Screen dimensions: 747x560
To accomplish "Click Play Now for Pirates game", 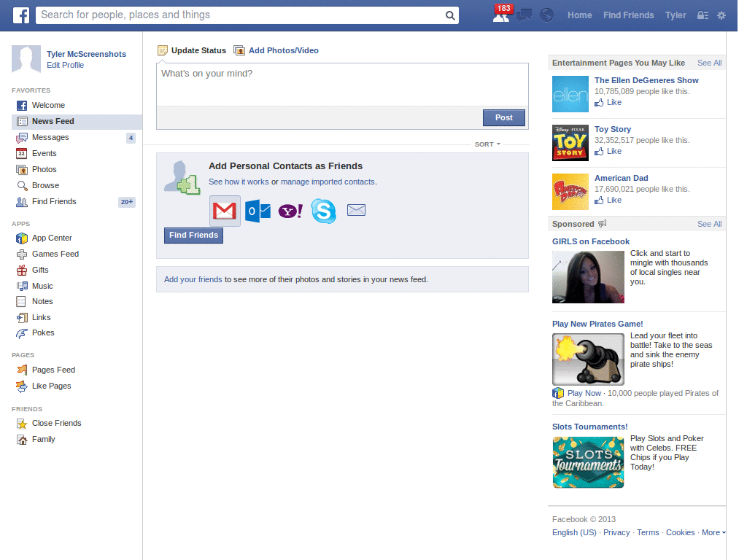I will point(584,393).
